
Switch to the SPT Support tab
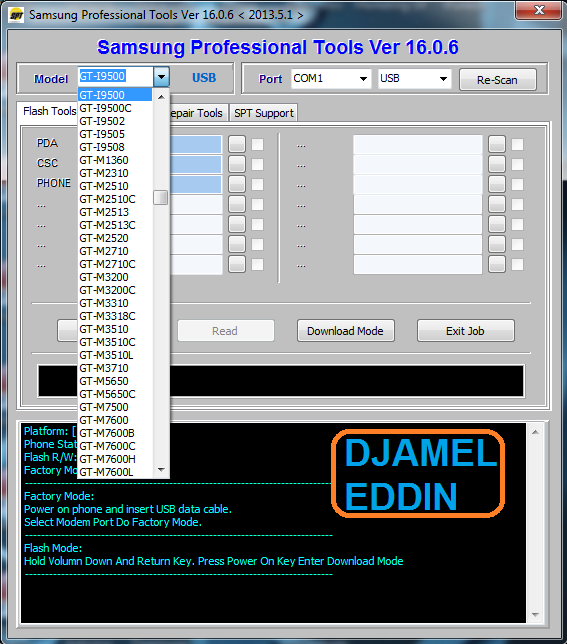[x=264, y=113]
